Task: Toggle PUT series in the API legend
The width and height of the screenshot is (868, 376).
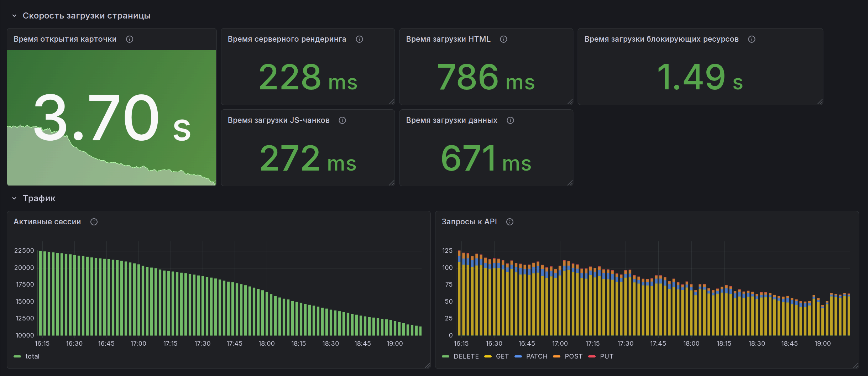Action: [607, 356]
